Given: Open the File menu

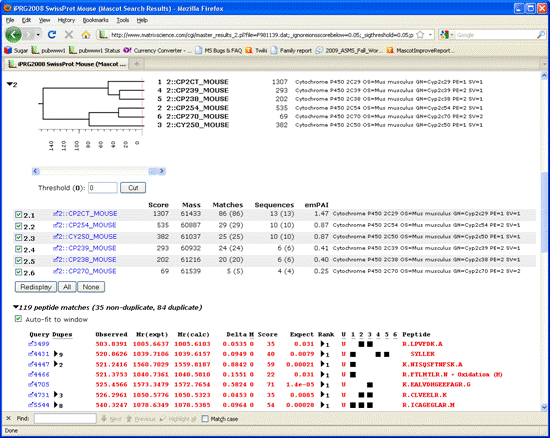Looking at the screenshot, I should [x=10, y=20].
